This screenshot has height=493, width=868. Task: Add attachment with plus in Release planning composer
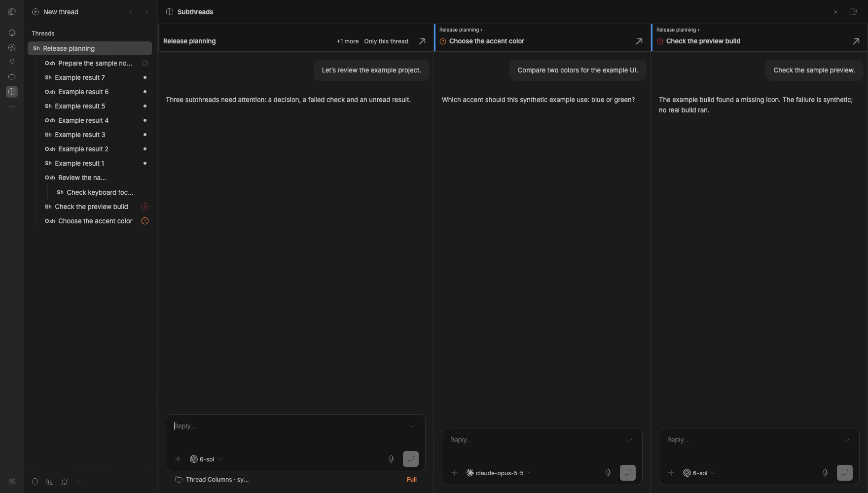pyautogui.click(x=178, y=459)
